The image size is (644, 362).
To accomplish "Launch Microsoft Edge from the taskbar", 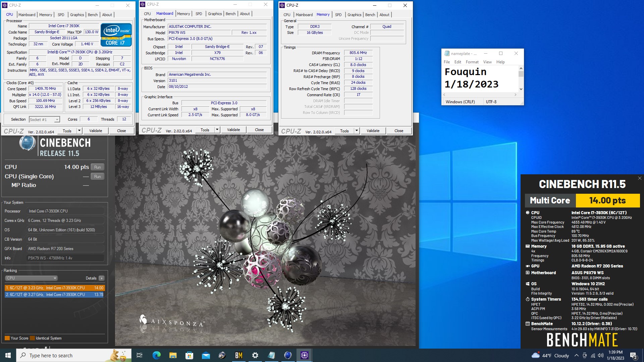I will pyautogui.click(x=156, y=355).
